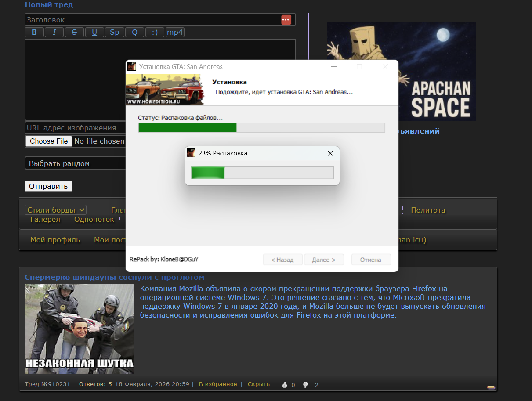Image resolution: width=532 pixels, height=401 pixels.
Task: Open the Выбрать рандом dropdown
Action: (75, 163)
